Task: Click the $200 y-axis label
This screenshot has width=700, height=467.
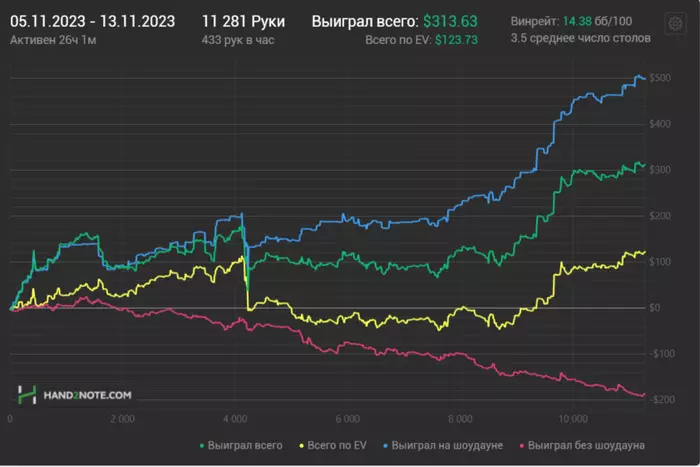Action: coord(660,216)
